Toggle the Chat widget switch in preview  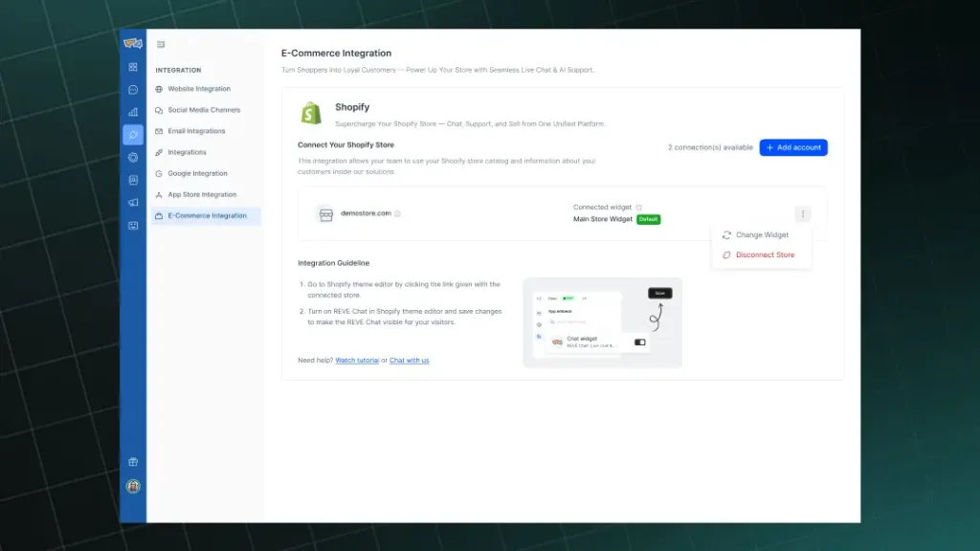point(639,340)
